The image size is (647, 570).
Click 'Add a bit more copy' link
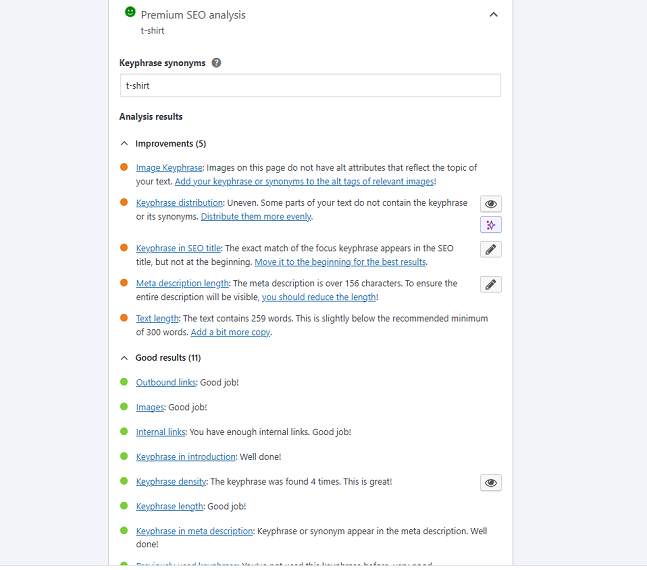coord(230,333)
